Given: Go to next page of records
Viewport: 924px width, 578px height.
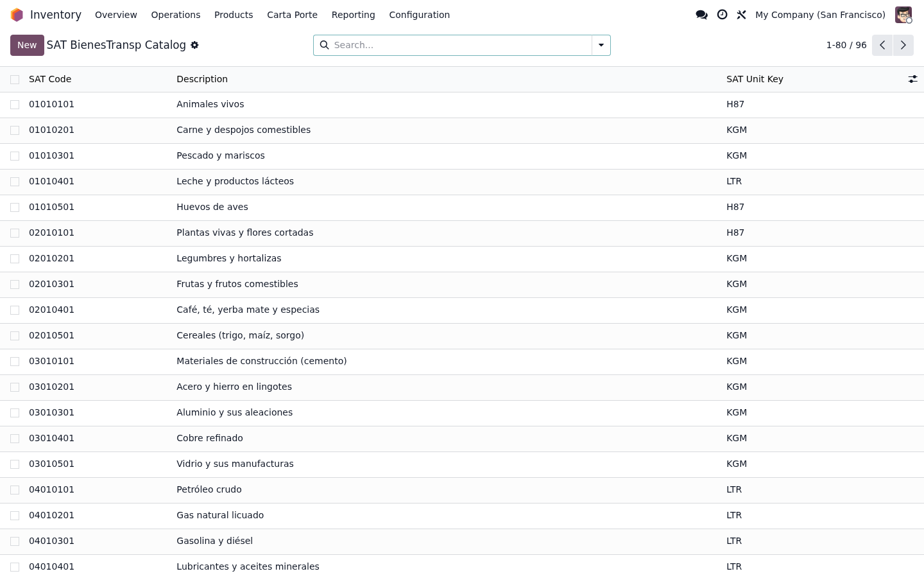Looking at the screenshot, I should coord(903,45).
